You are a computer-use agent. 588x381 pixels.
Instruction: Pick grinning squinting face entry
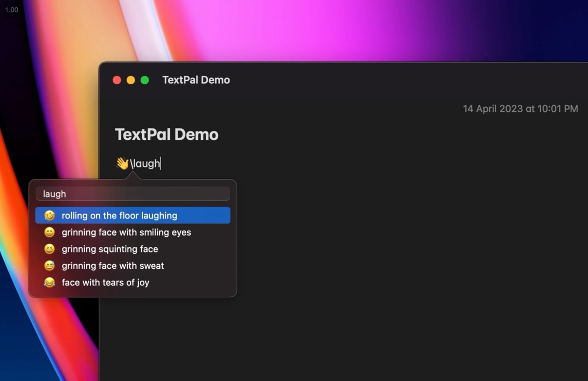click(x=133, y=249)
